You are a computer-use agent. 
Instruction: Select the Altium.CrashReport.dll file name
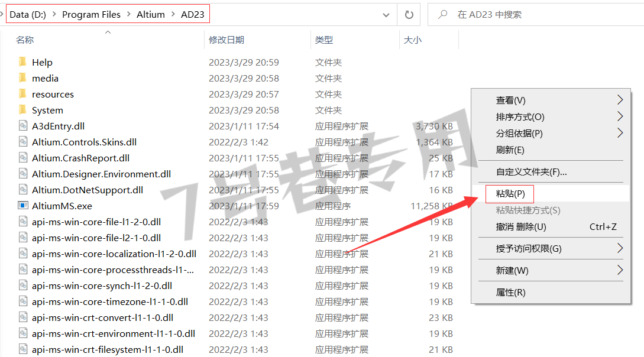pyautogui.click(x=81, y=158)
